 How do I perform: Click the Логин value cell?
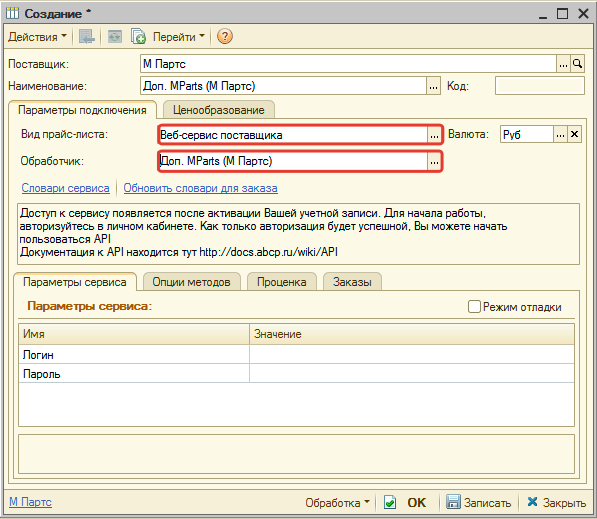(x=412, y=355)
